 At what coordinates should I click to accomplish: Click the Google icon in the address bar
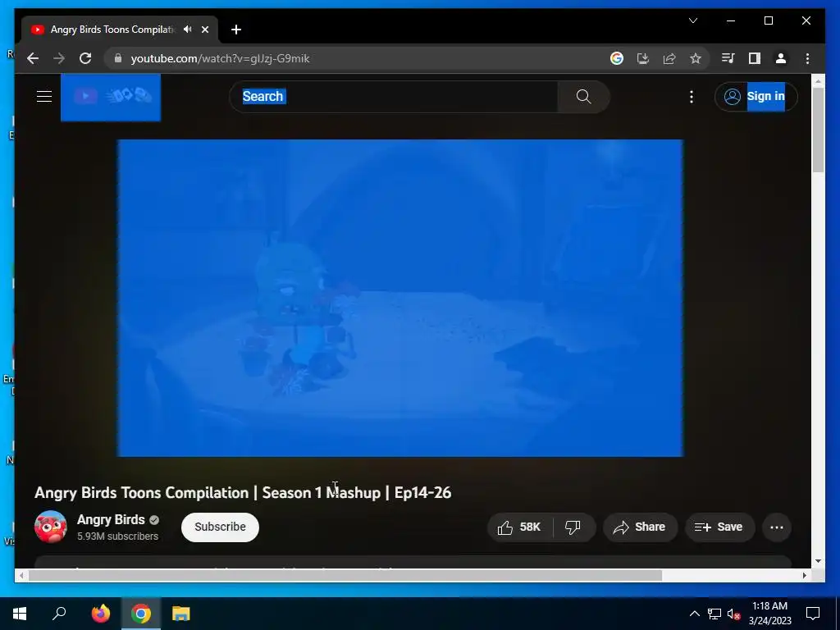pos(617,58)
